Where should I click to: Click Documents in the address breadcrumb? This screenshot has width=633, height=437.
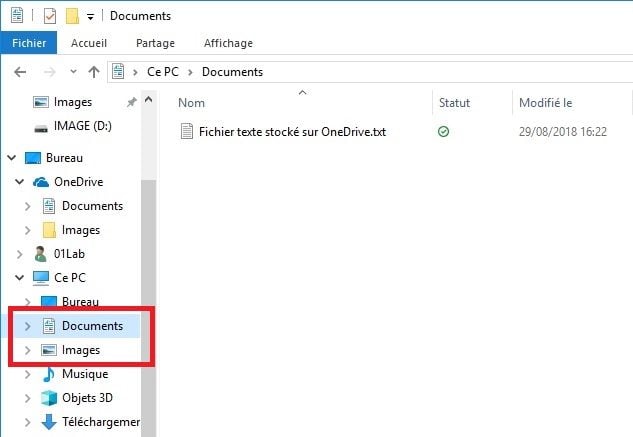(233, 71)
